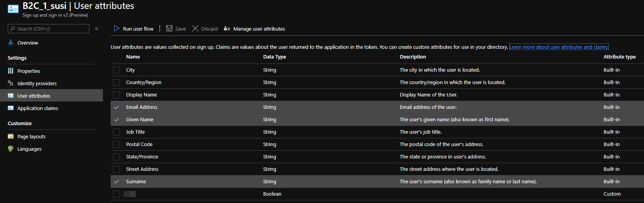Open the user attributes and claims link
Screen dimensions: 644x203
pos(559,47)
